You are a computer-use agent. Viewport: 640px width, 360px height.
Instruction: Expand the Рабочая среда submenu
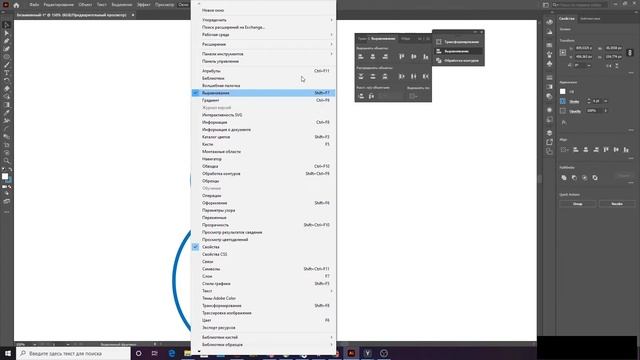263,35
